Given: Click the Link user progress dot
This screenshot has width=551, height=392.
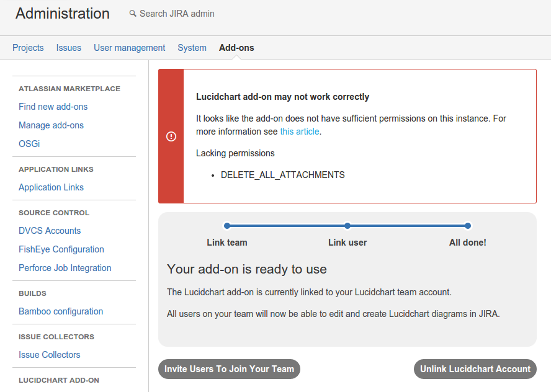Looking at the screenshot, I should [347, 226].
